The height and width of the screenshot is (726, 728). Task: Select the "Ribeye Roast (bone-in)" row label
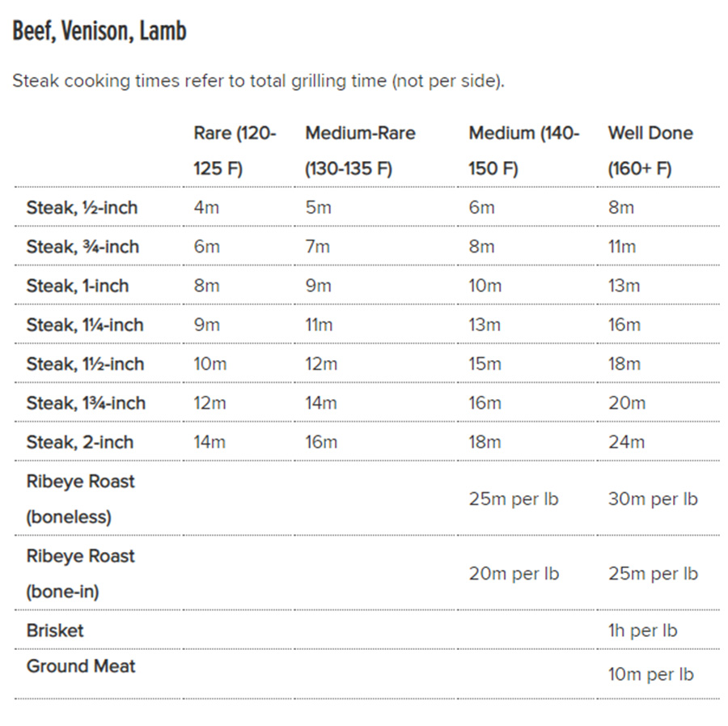coord(80,573)
